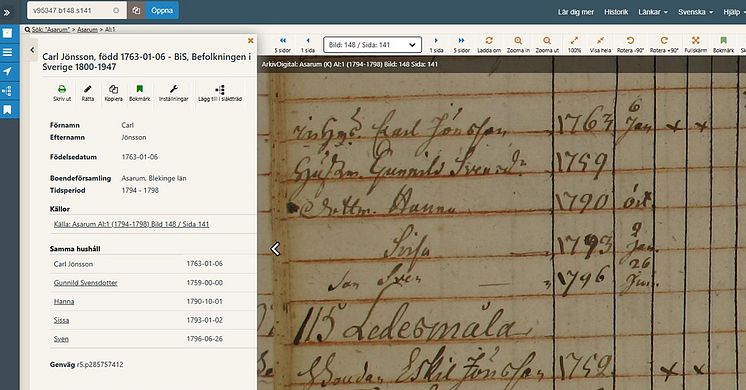Copy record using Kopiera icon
Image resolution: width=746 pixels, height=390 pixels.
pyautogui.click(x=113, y=93)
